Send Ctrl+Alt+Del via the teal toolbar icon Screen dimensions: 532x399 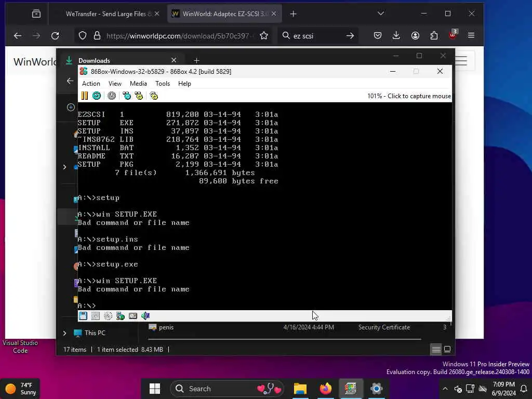coord(127,96)
